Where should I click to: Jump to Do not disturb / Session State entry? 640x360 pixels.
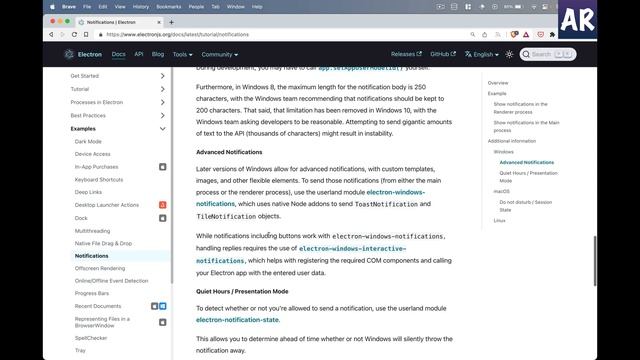point(526,206)
